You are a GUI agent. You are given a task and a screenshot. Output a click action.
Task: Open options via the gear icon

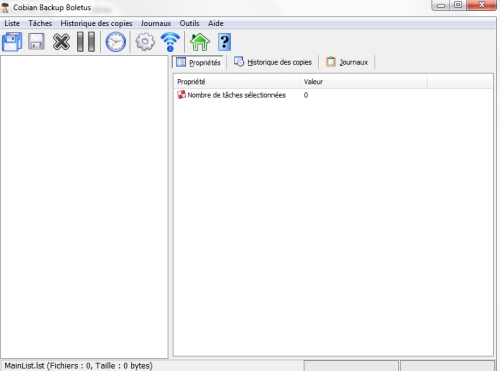[145, 42]
